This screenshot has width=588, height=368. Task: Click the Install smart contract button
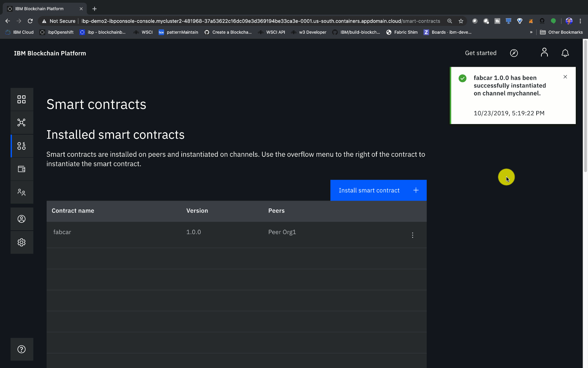point(378,190)
